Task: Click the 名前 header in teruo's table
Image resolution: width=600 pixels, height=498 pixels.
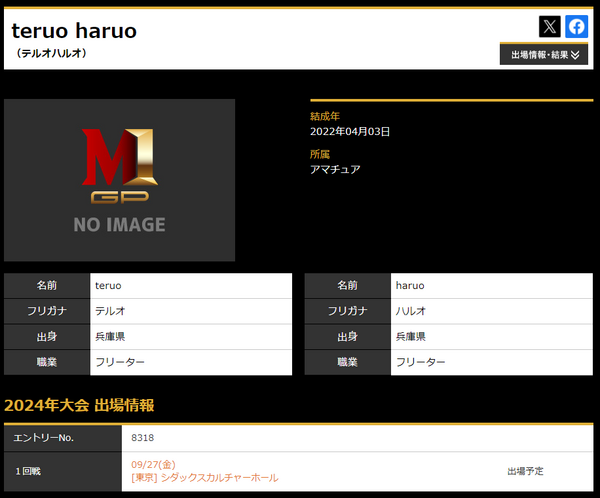Action: tap(47, 286)
